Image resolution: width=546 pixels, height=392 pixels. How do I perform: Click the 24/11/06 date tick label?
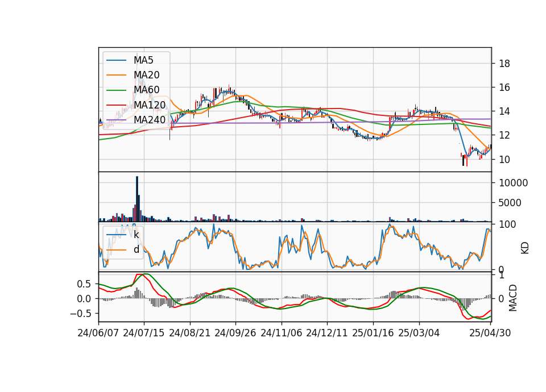click(282, 333)
